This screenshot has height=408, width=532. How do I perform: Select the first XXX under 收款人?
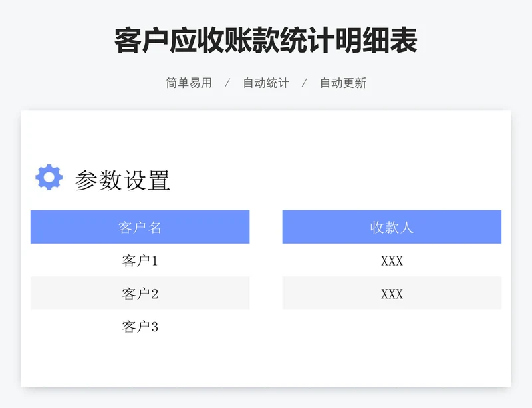(x=392, y=260)
